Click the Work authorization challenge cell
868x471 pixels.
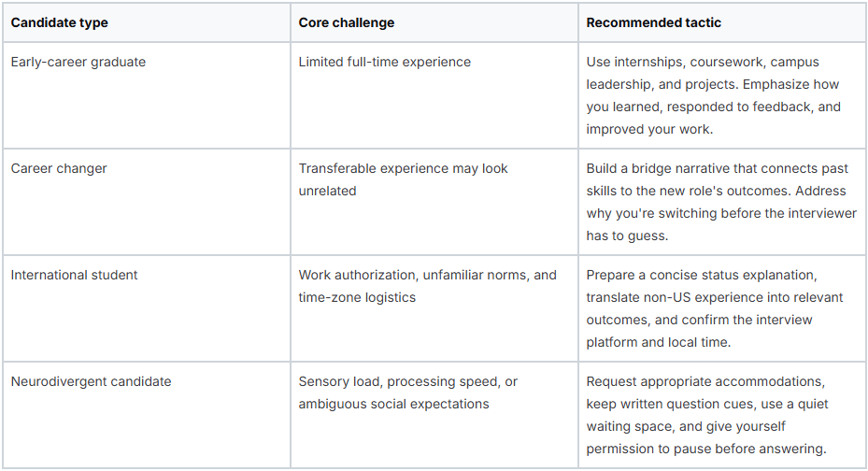pyautogui.click(x=434, y=308)
